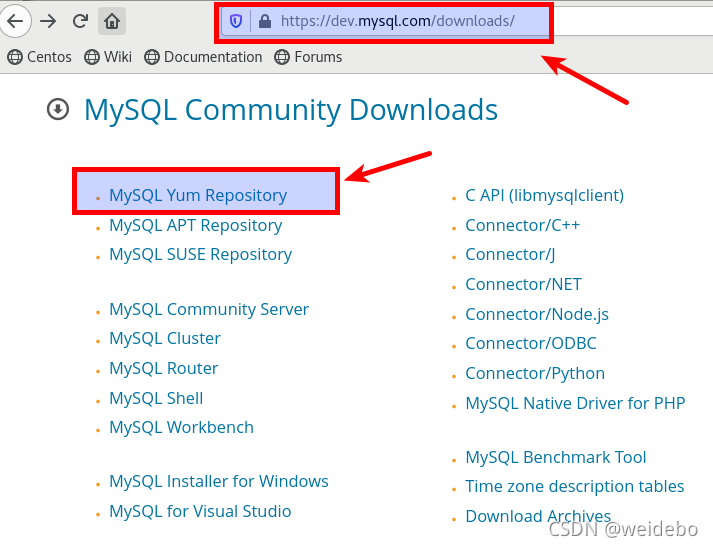Open the Connector/NET link
Screen dimensions: 713x547
click(x=523, y=285)
